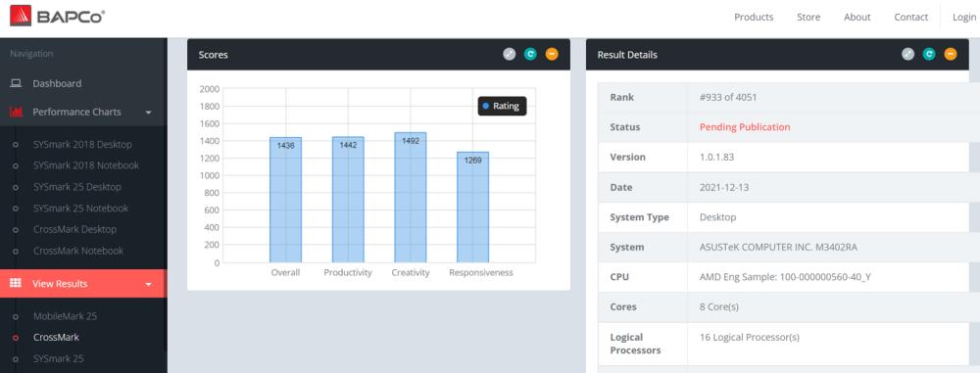Collapse the View Results section arrow
This screenshot has height=373, width=980.
click(148, 284)
